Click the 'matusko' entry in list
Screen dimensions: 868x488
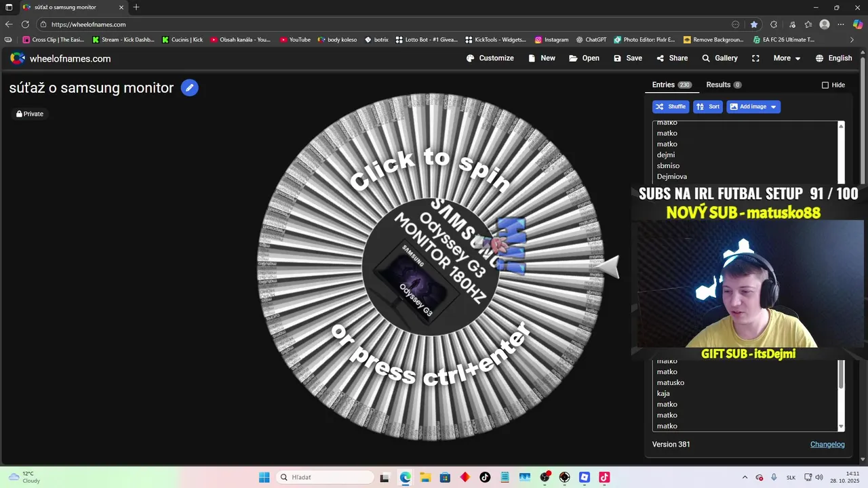pos(671,382)
